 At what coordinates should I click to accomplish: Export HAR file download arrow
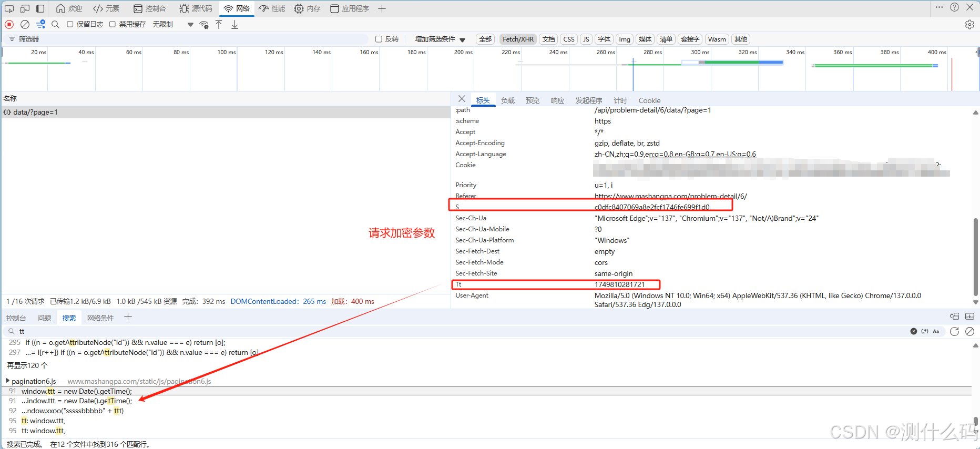tap(234, 24)
